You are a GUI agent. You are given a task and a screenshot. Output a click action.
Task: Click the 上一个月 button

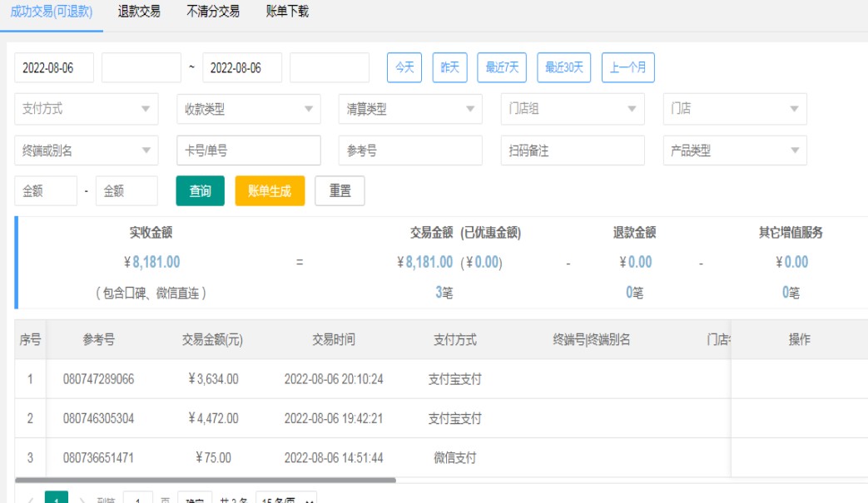click(627, 68)
